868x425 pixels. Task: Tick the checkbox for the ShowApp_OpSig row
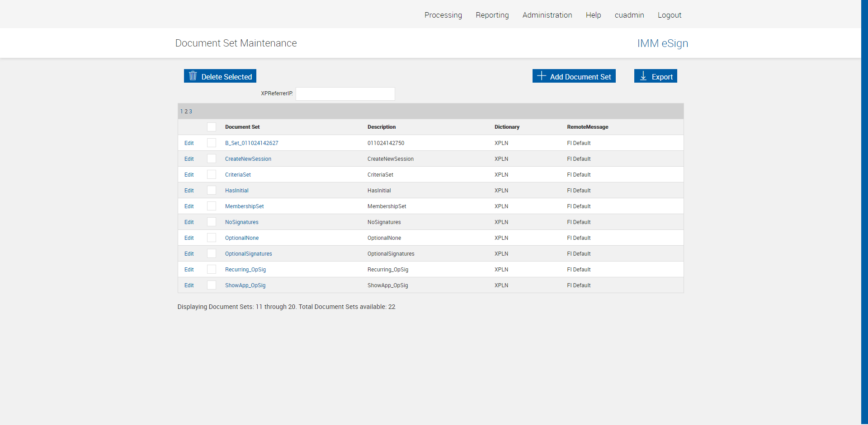pyautogui.click(x=211, y=285)
